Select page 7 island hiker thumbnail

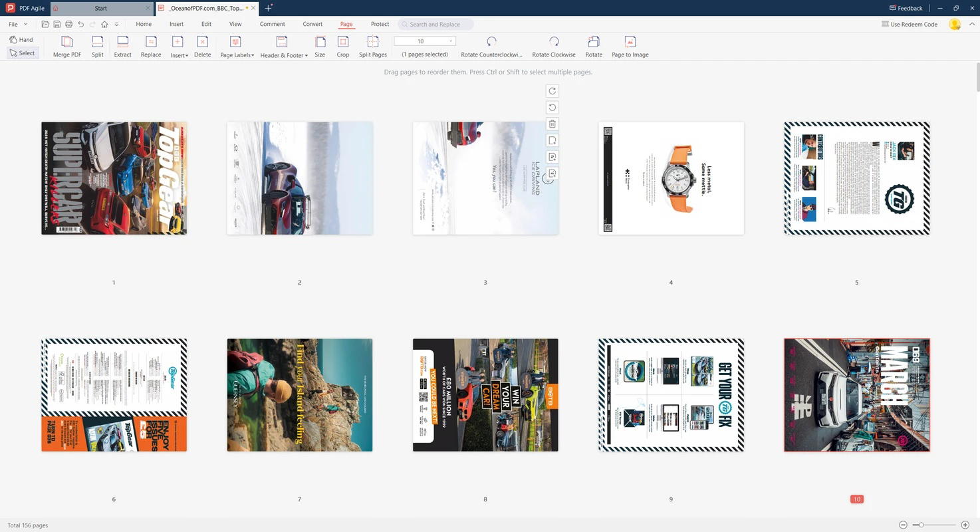299,395
